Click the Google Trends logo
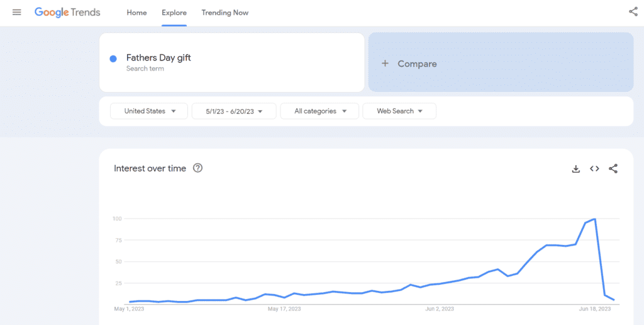The image size is (644, 325). pyautogui.click(x=67, y=13)
